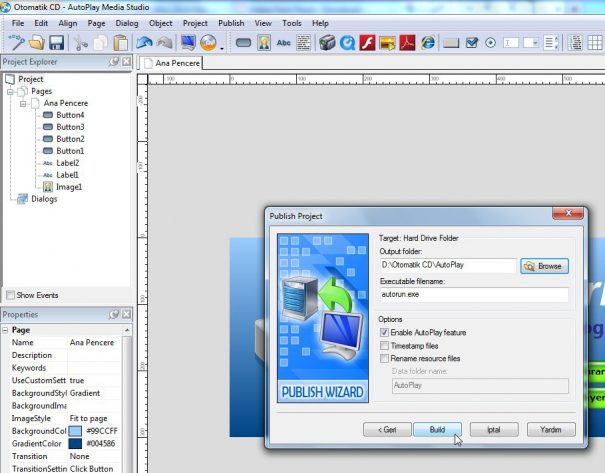The image size is (605, 473).
Task: Insert a ListBox object icon
Action: pyautogui.click(x=551, y=42)
